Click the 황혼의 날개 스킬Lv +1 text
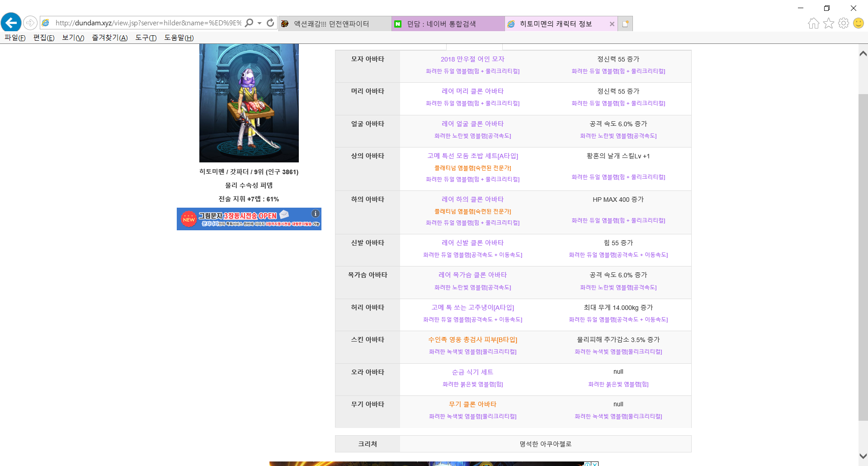 pyautogui.click(x=618, y=156)
